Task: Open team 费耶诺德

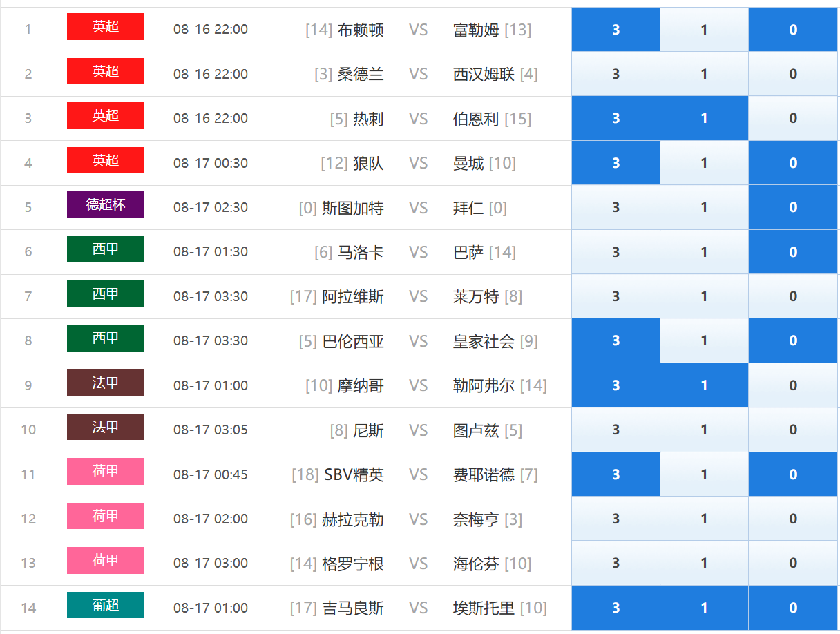Action: (x=484, y=475)
